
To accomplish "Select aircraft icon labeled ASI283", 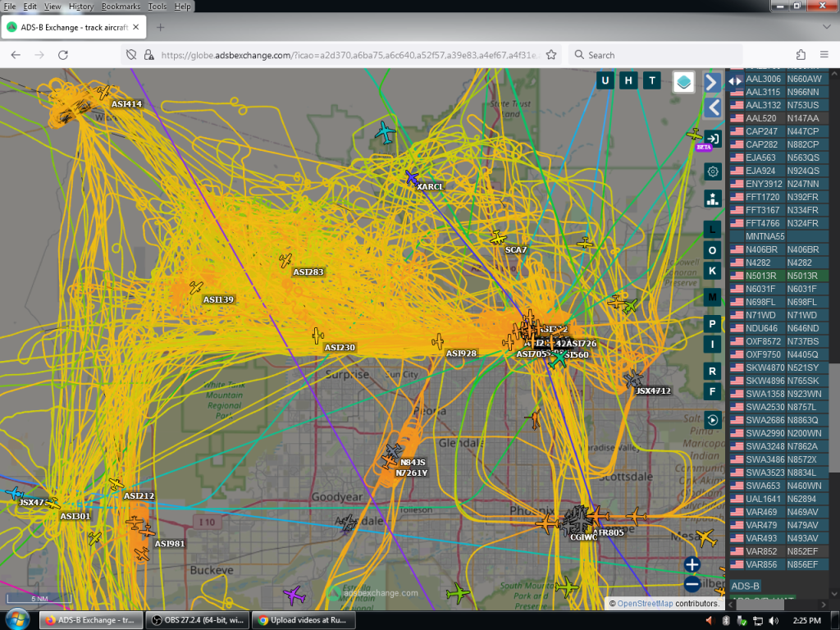I will point(285,260).
